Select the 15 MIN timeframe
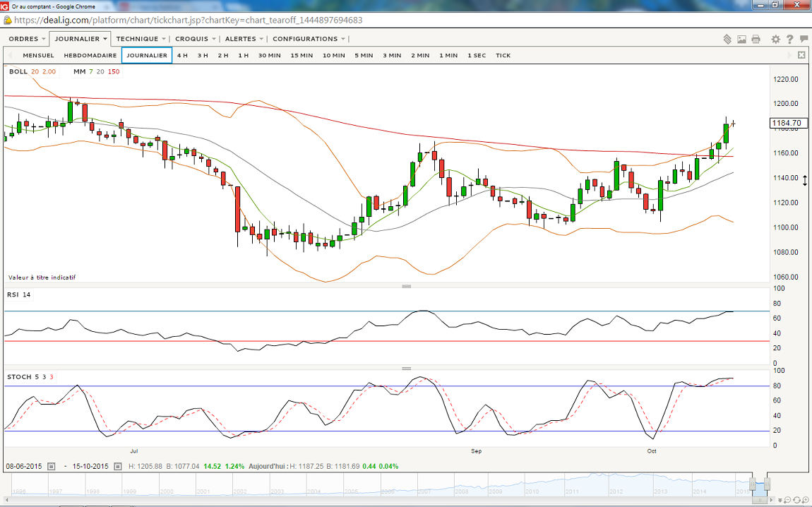The image size is (812, 507). tap(301, 55)
